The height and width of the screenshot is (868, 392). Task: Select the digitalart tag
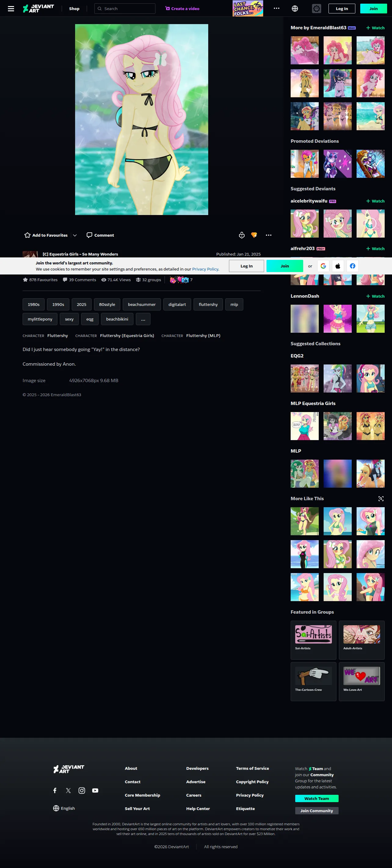click(177, 305)
